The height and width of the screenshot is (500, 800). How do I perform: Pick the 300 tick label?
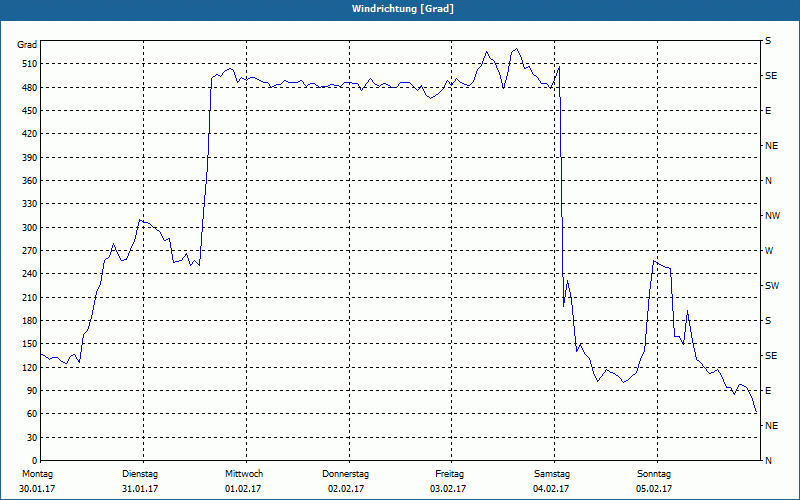[29, 228]
